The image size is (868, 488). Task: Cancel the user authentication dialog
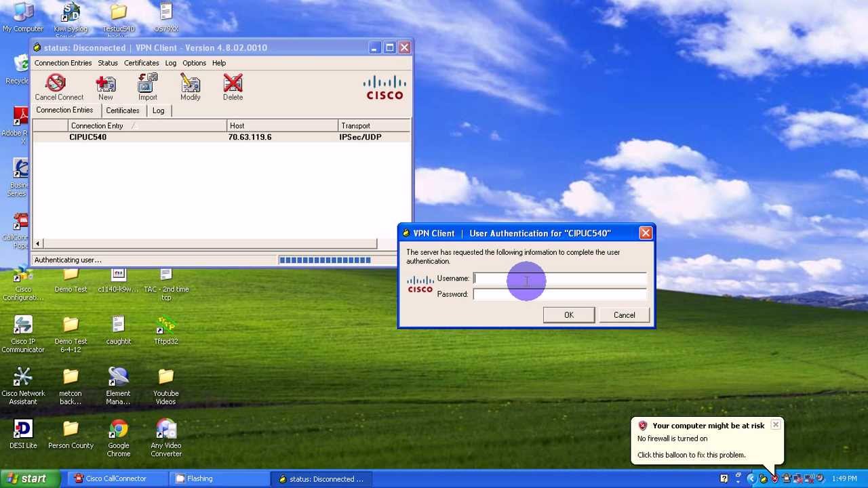coord(625,315)
